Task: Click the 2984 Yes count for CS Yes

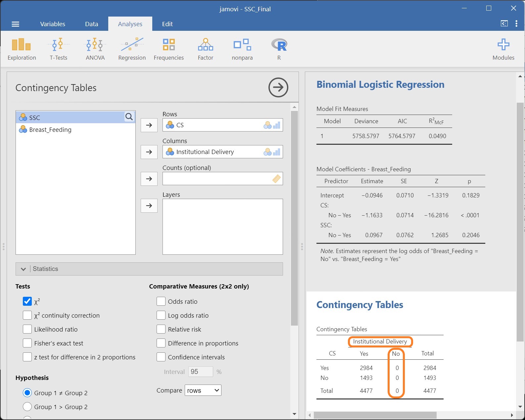Action: (x=366, y=368)
